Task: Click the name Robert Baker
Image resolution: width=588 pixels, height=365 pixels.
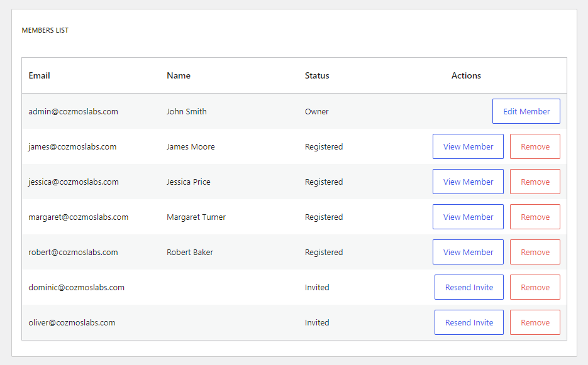Action: point(190,253)
